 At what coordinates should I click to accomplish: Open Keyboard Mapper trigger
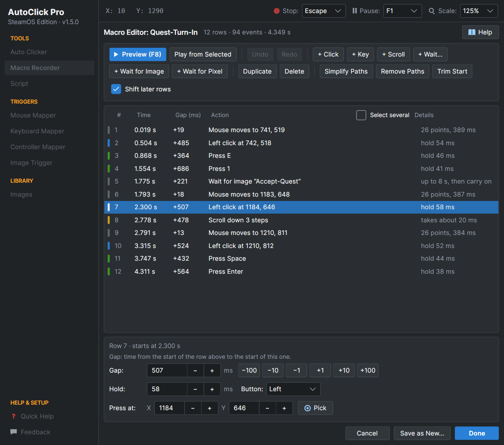[x=49, y=131]
